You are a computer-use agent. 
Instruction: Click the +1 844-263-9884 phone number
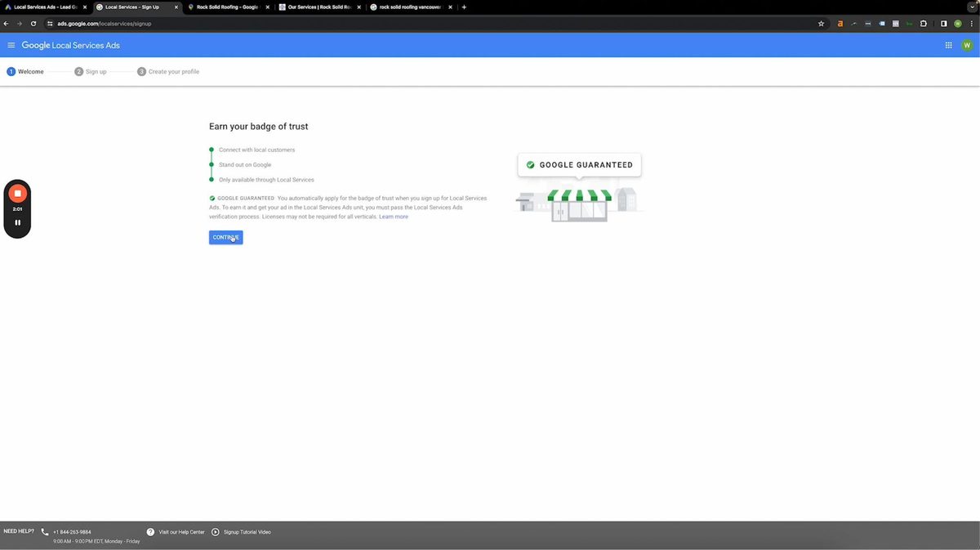click(x=72, y=532)
